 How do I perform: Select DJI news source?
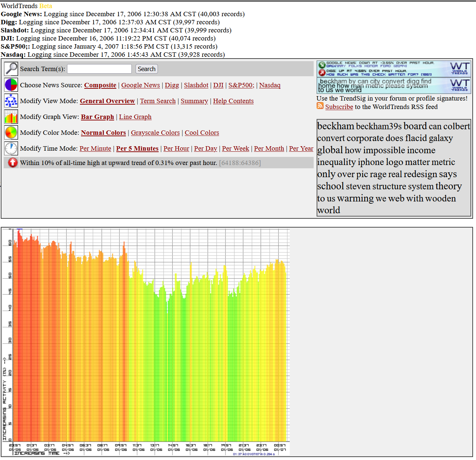coord(218,85)
